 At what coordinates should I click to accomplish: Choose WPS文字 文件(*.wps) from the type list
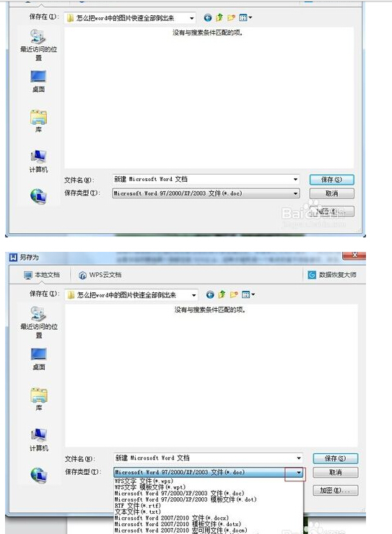click(x=144, y=481)
